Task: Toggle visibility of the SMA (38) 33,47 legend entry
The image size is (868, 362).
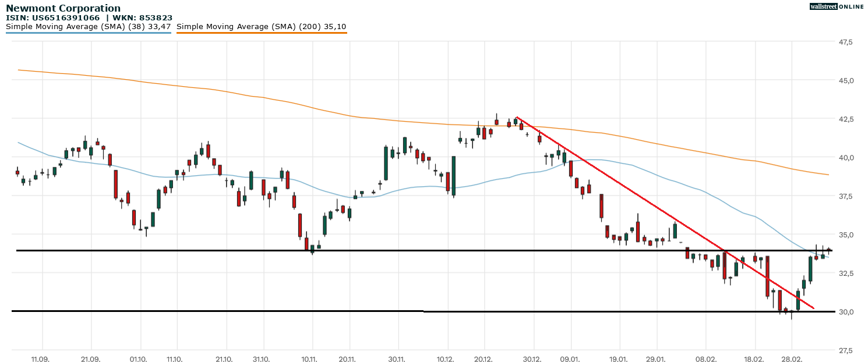Action: [x=87, y=26]
